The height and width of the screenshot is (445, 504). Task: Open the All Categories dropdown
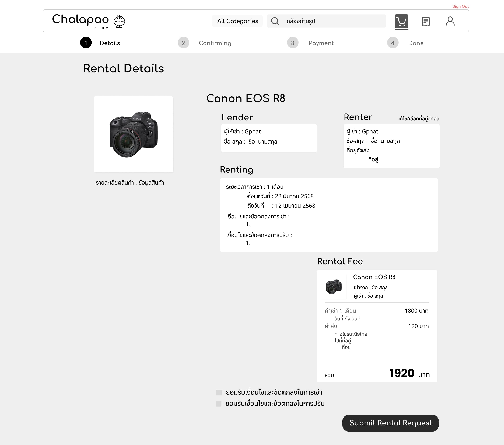coord(237,21)
